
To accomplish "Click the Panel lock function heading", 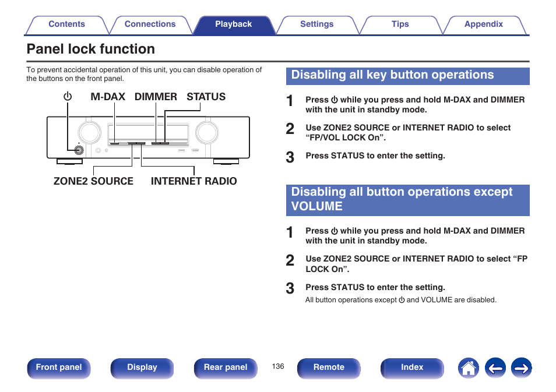I will click(91, 49).
